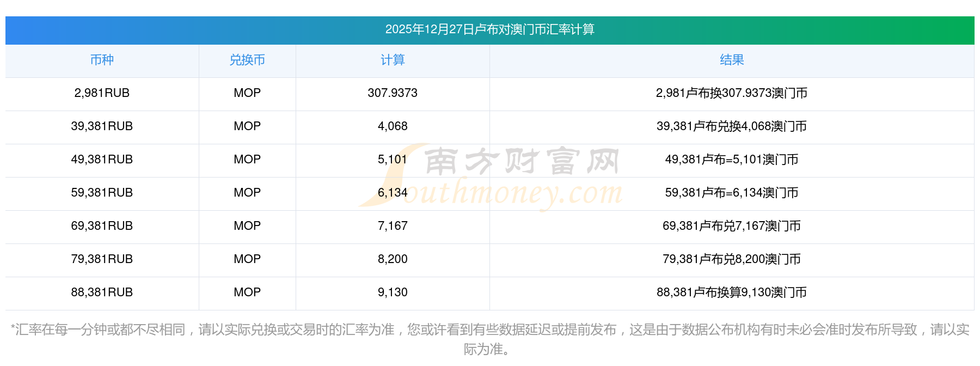Click the MOP cell in the 39,381RUB row
980x366 pixels.
coord(247,126)
